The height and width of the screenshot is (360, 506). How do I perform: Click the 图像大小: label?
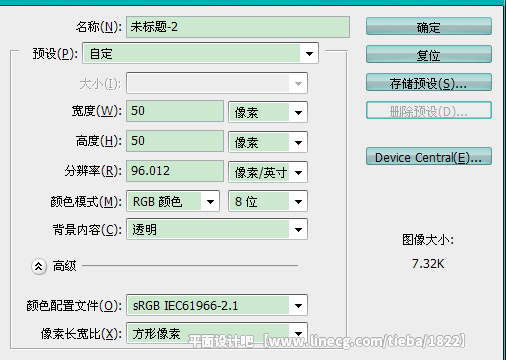tap(428, 240)
